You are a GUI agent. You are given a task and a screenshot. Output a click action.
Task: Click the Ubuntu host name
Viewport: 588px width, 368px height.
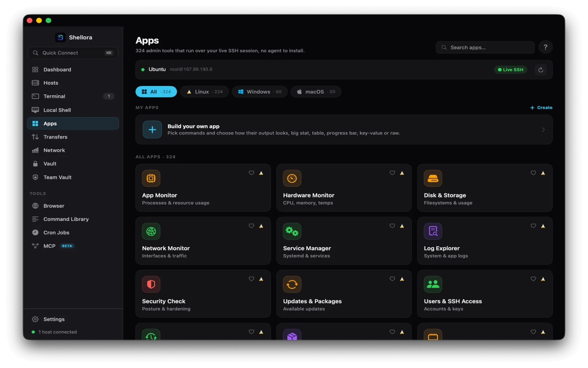point(157,69)
